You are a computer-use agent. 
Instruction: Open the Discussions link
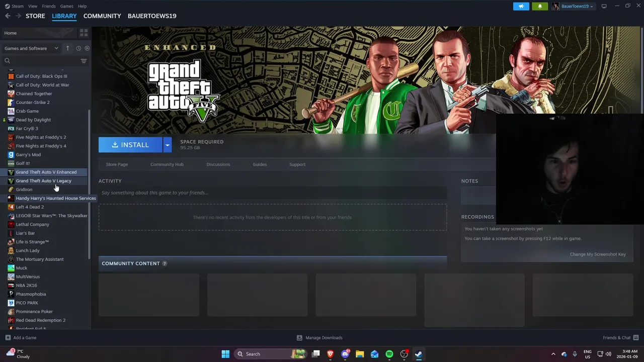point(218,164)
